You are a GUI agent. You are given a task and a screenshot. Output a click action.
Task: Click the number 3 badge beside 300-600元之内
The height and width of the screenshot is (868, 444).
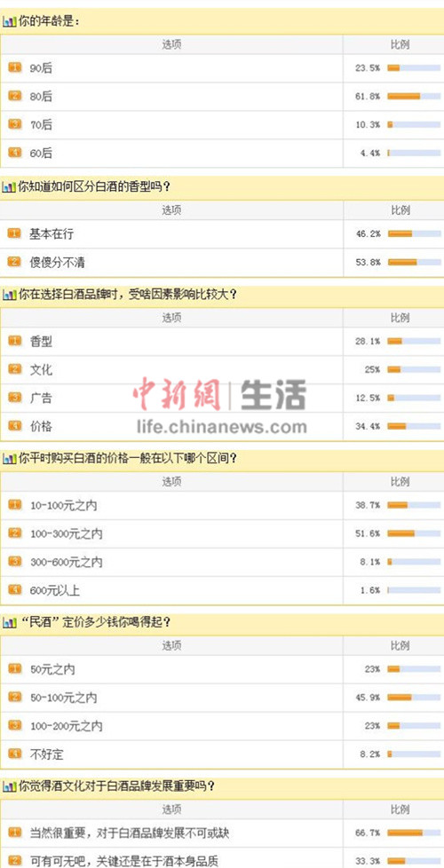coord(15,561)
